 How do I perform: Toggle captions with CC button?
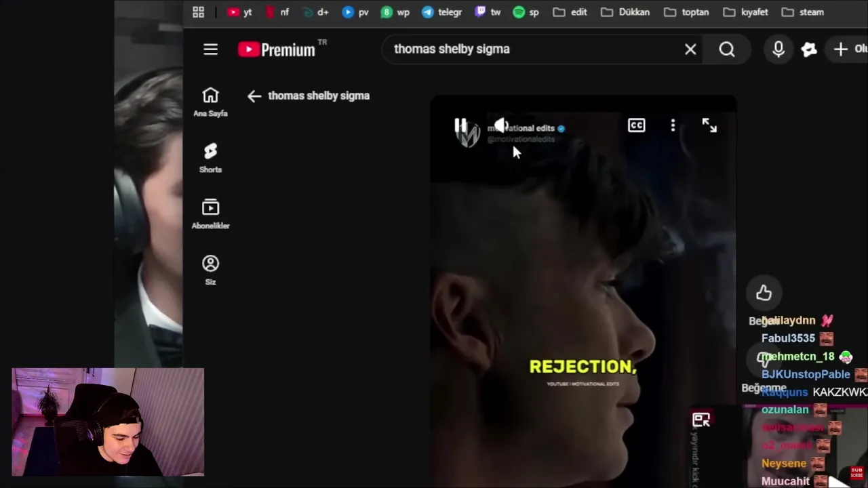coord(637,125)
